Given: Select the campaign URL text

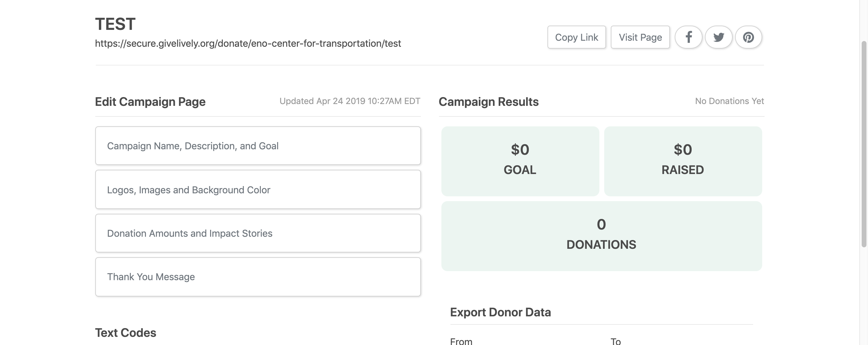Looking at the screenshot, I should click(x=248, y=43).
